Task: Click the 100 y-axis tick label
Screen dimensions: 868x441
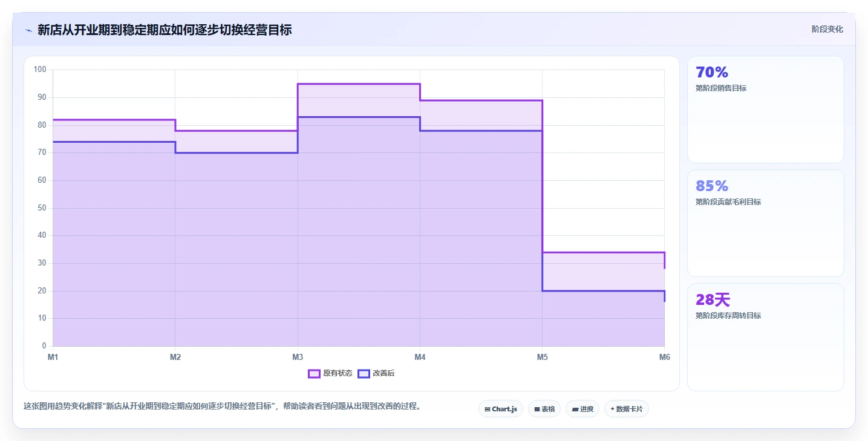Action: coord(40,70)
